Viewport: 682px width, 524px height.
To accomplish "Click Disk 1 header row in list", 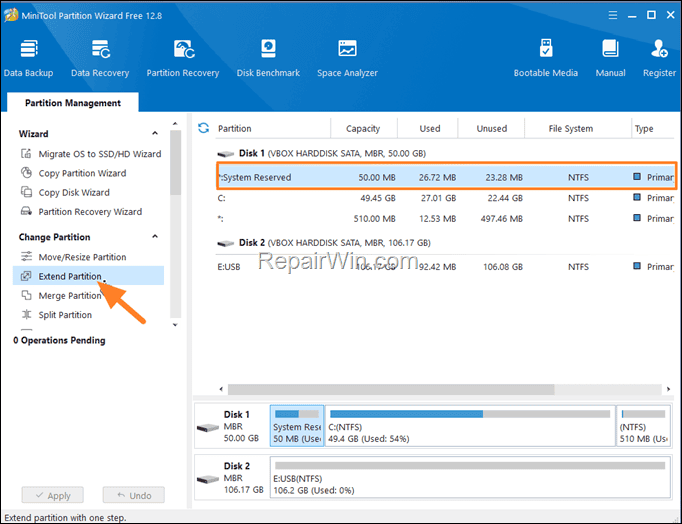I will point(445,154).
